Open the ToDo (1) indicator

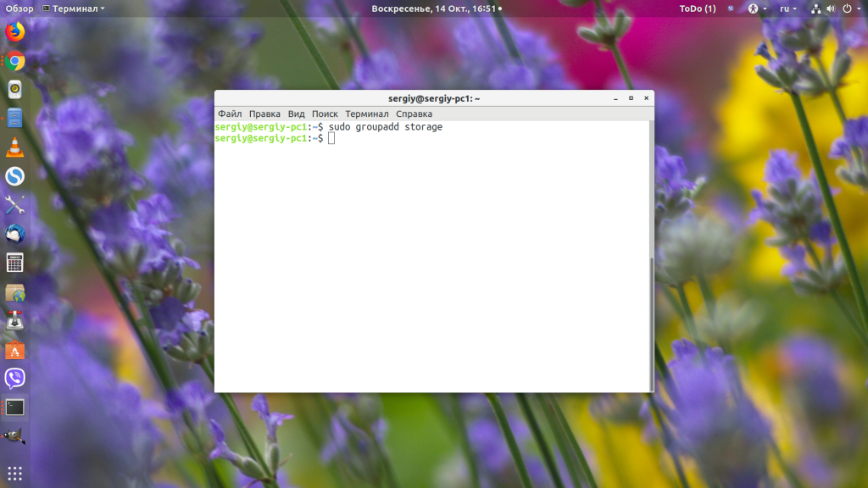coord(697,8)
